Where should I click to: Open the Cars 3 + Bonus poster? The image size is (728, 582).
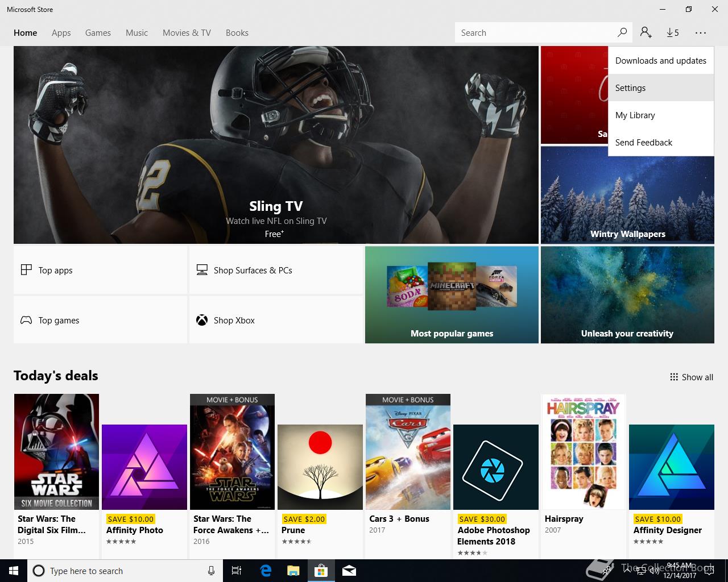click(x=408, y=452)
